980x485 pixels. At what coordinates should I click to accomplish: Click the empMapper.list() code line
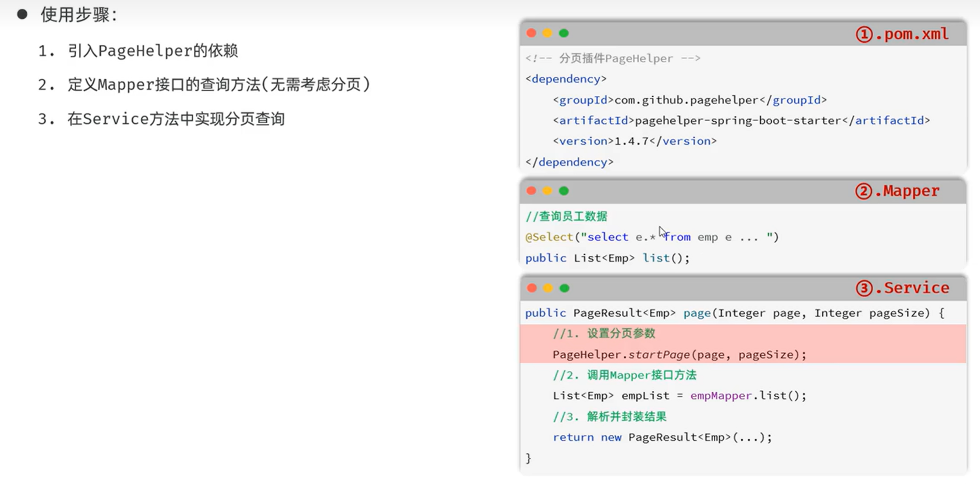tap(679, 396)
